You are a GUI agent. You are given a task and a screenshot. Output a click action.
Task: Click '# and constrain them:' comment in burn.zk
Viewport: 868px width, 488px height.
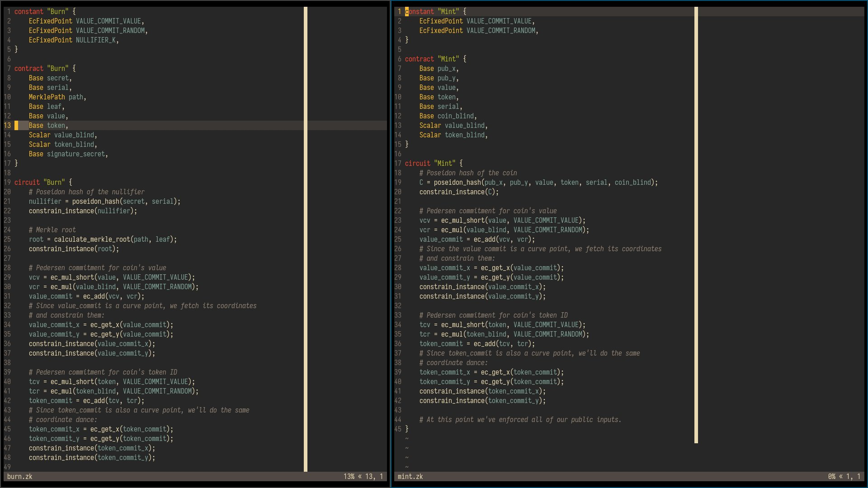click(x=67, y=315)
